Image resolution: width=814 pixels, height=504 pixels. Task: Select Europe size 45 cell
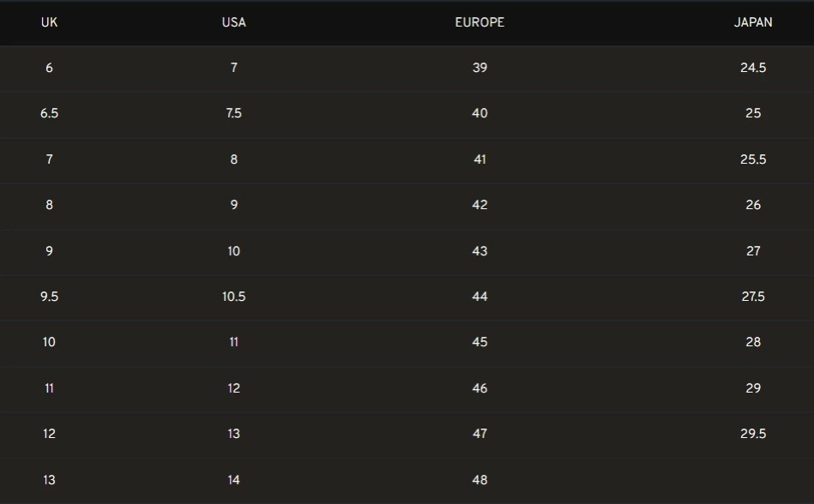tap(479, 342)
